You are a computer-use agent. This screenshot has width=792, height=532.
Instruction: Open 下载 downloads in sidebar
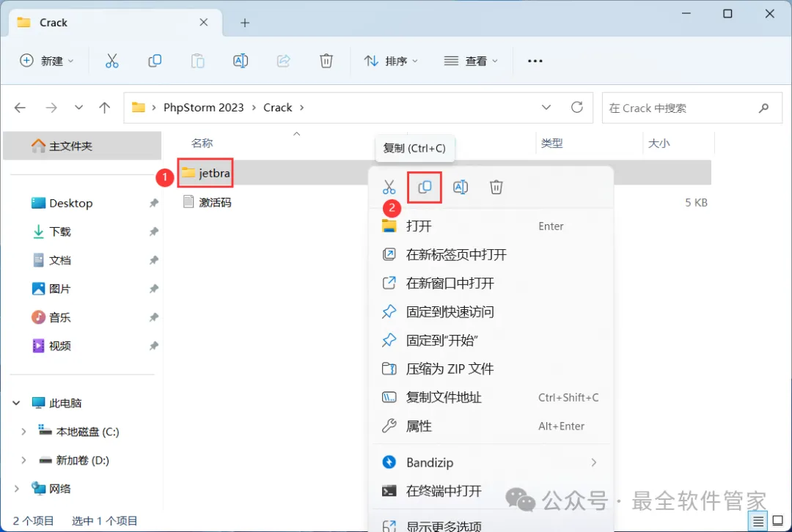52,232
